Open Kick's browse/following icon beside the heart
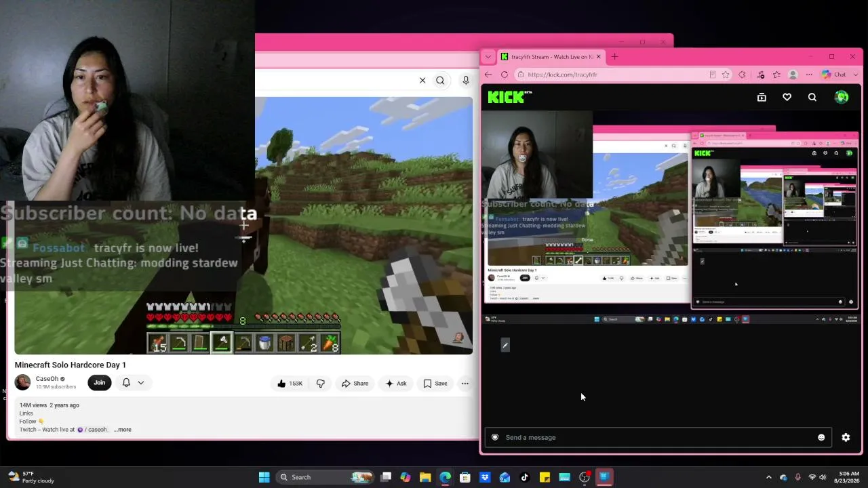Image resolution: width=868 pixels, height=488 pixels. click(762, 98)
